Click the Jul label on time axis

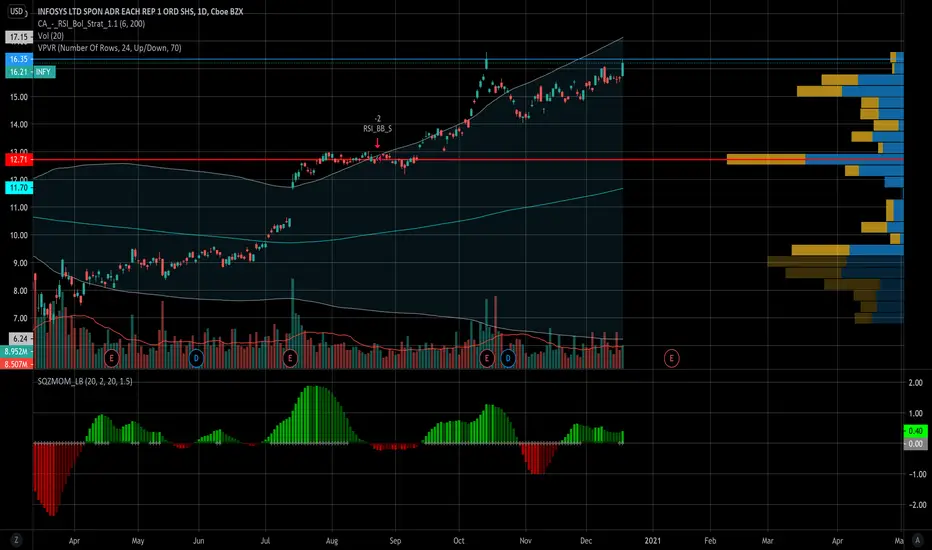pos(265,540)
